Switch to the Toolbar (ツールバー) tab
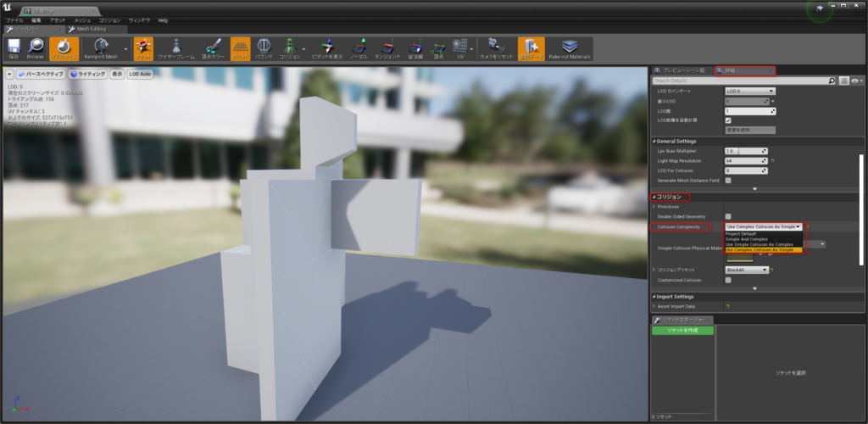The height and width of the screenshot is (424, 868). [34, 29]
